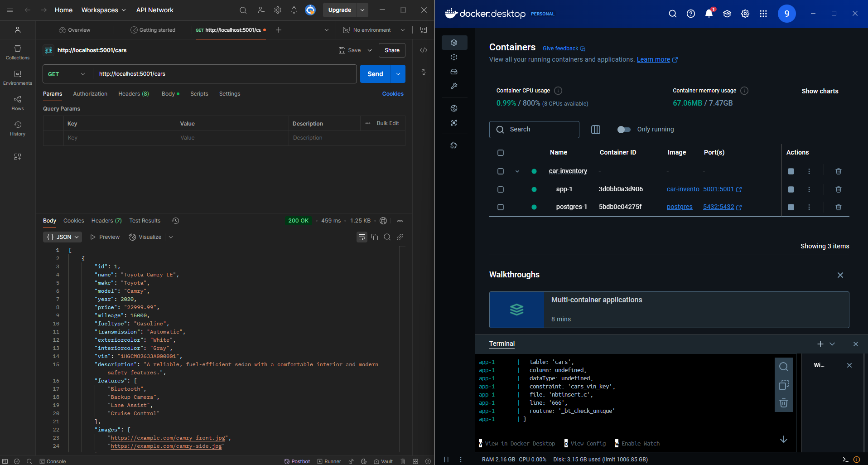Open Visualize options dropdown arrow
Screen dimensions: 868x465
(171, 237)
